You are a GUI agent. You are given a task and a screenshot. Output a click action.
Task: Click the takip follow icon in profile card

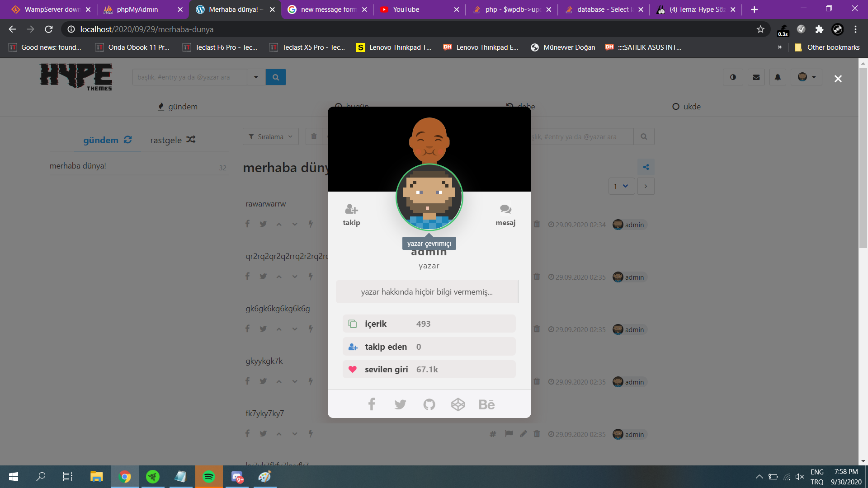point(351,209)
